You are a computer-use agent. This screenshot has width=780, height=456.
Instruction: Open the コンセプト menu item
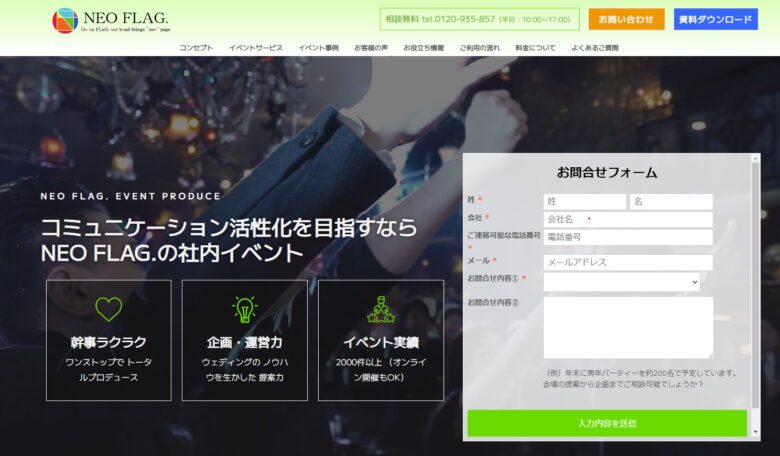pos(196,48)
